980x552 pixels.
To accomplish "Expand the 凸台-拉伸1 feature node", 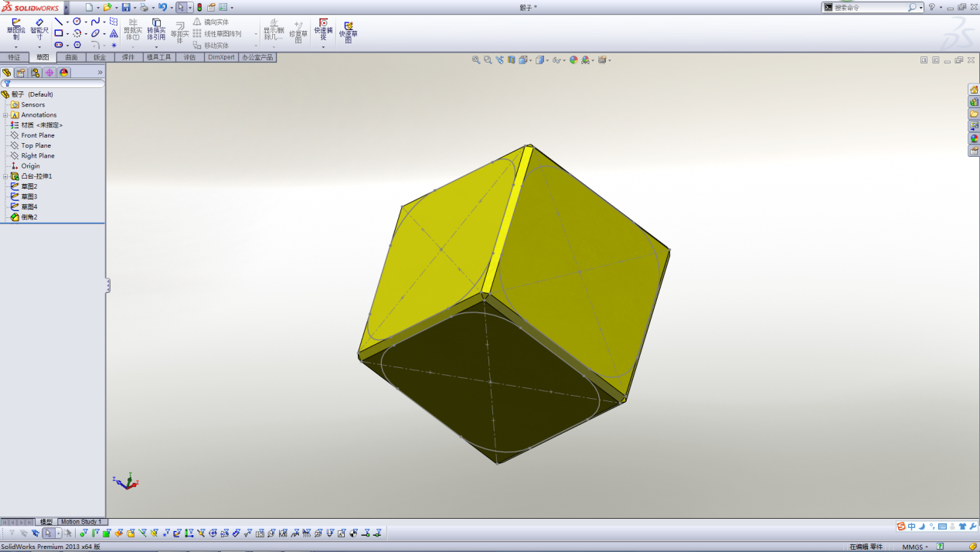I will tap(5, 176).
